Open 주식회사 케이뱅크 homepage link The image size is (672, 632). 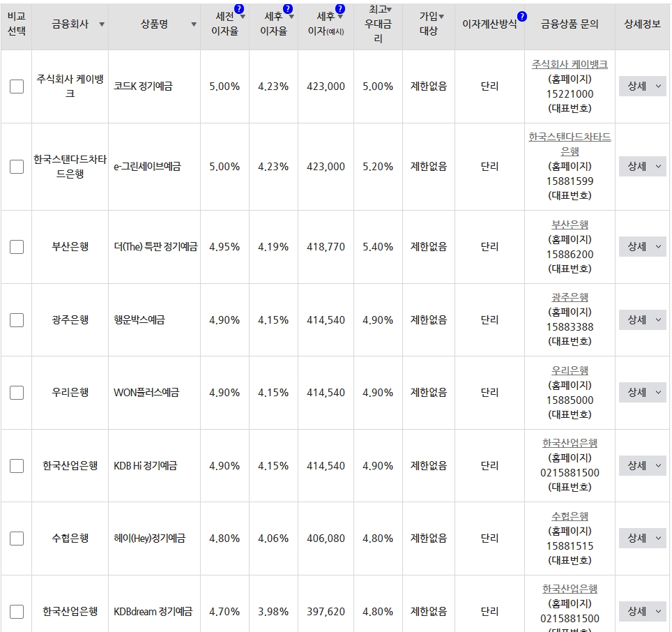coord(570,64)
